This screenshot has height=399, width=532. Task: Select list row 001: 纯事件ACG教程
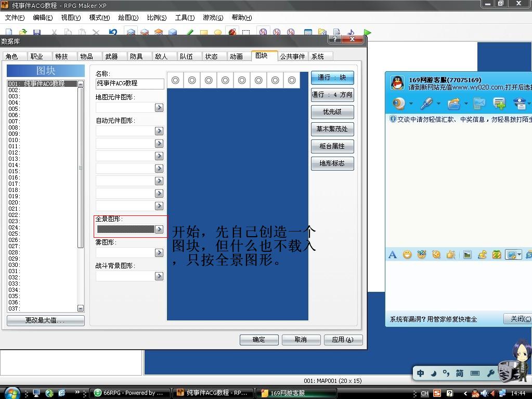click(43, 83)
